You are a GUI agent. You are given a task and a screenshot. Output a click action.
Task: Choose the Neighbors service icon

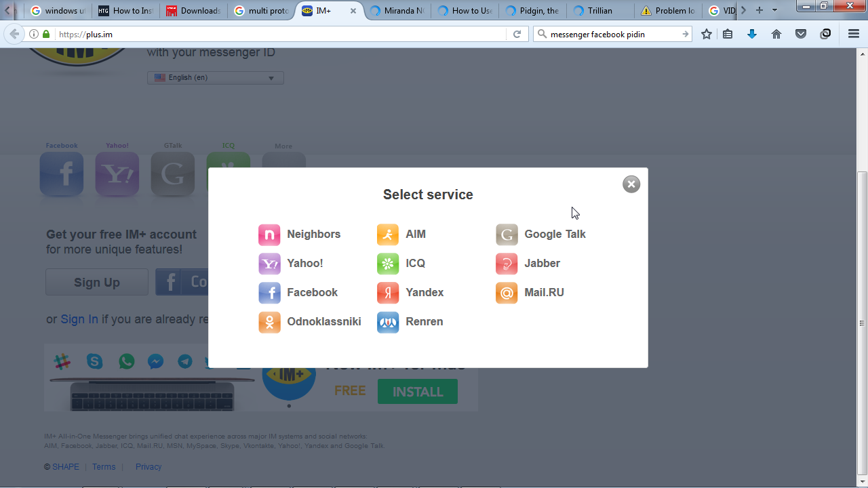click(x=269, y=235)
